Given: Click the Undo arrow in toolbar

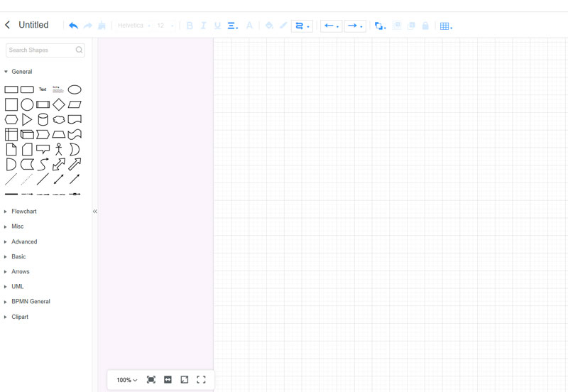Looking at the screenshot, I should (x=73, y=26).
